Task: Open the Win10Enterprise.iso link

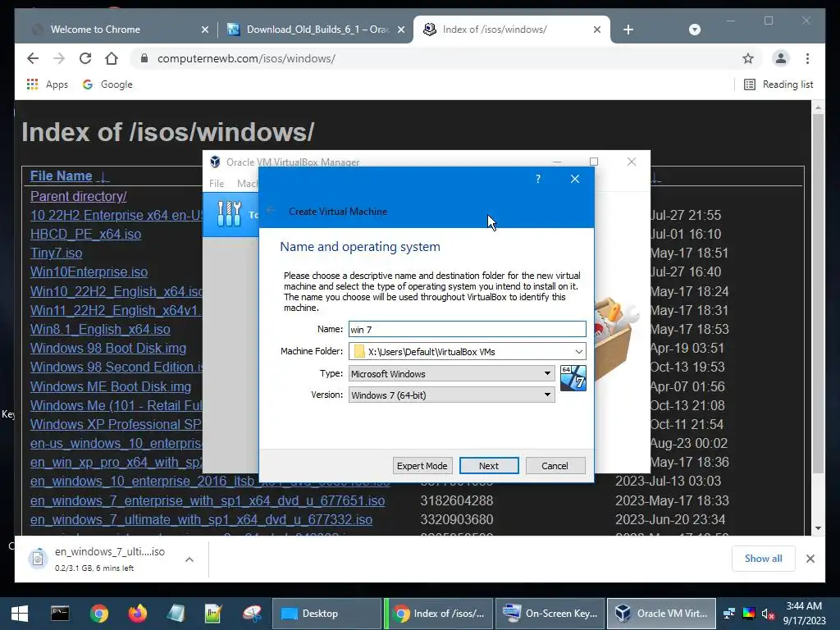Action: pyautogui.click(x=89, y=272)
